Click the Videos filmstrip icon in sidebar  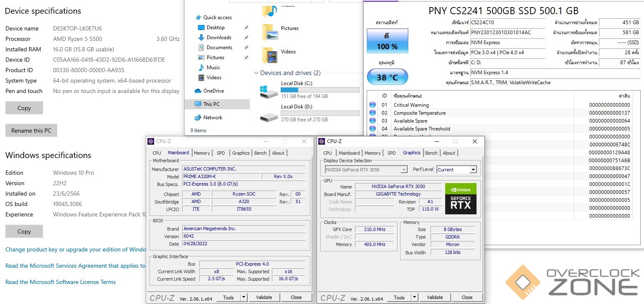point(201,78)
